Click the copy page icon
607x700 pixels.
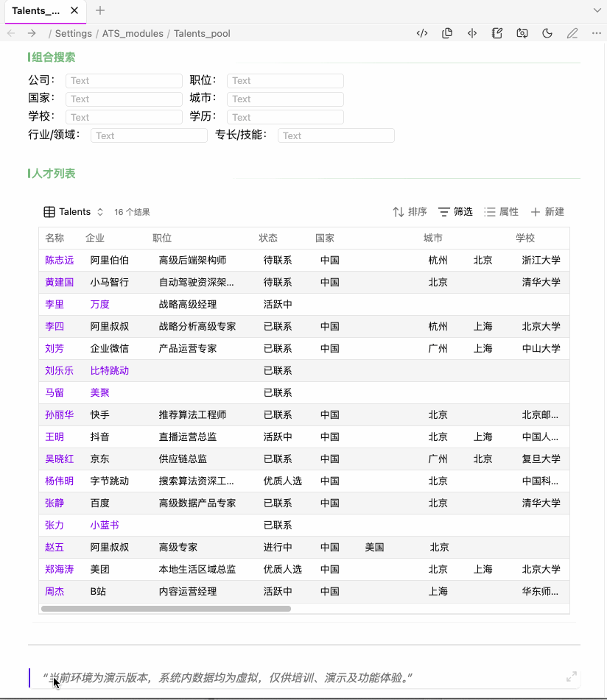(x=447, y=33)
